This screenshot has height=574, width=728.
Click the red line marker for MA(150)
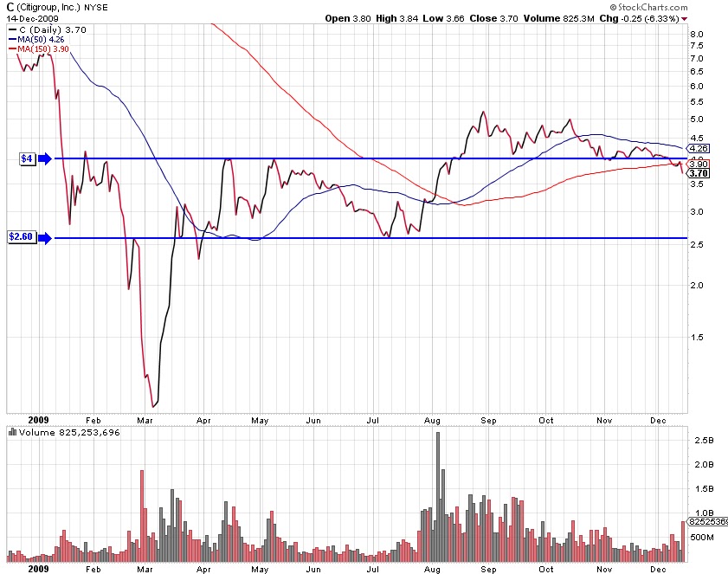click(12, 49)
